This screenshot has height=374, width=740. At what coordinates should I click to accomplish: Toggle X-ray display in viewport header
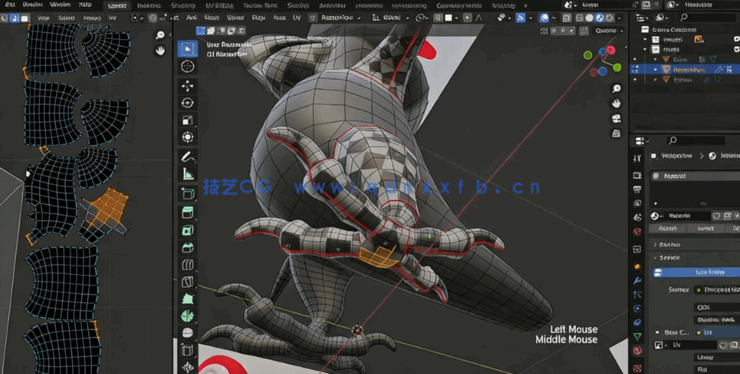point(567,18)
